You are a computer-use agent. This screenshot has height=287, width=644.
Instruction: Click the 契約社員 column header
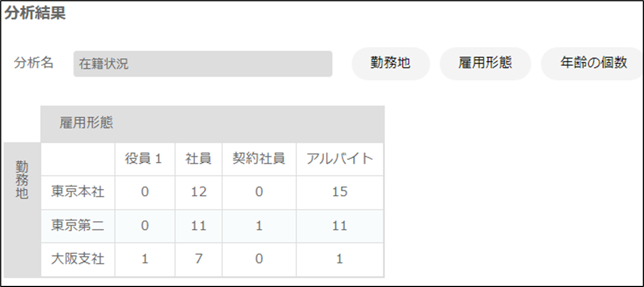click(x=259, y=159)
